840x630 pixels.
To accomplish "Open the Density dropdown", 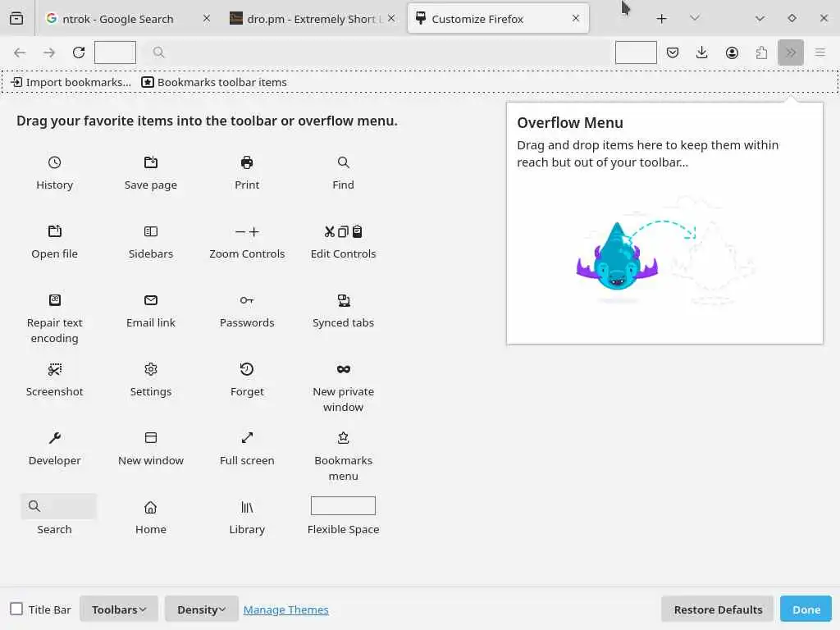I will [x=202, y=609].
